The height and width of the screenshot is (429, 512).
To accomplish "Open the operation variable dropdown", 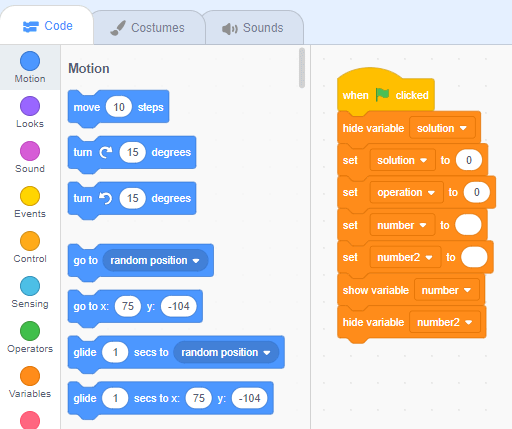I will pos(406,192).
